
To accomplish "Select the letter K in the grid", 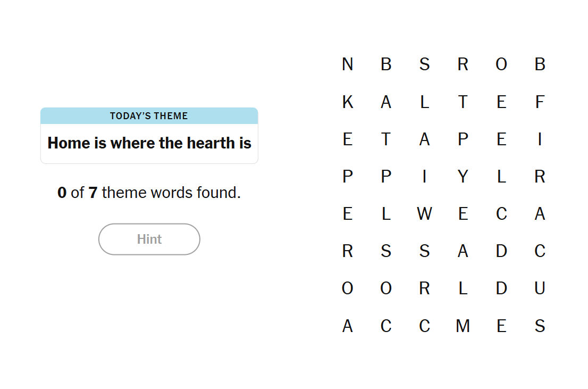I will 348,102.
